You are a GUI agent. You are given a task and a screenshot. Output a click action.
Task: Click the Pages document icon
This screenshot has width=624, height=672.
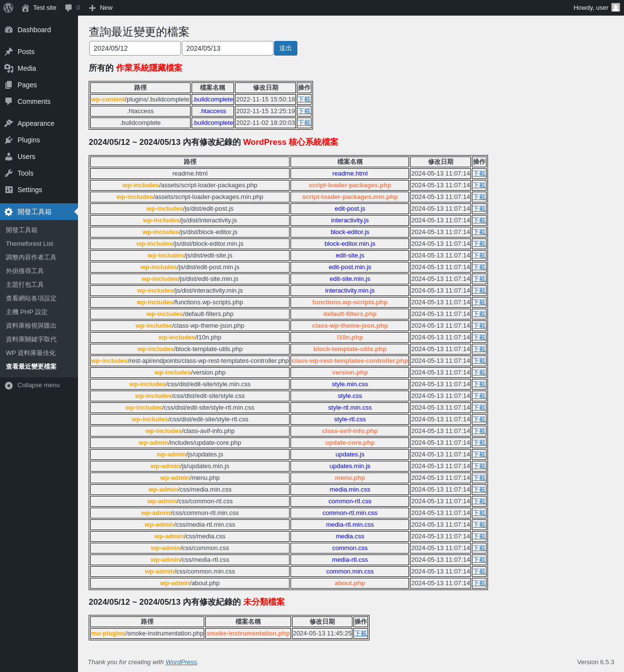click(x=9, y=85)
